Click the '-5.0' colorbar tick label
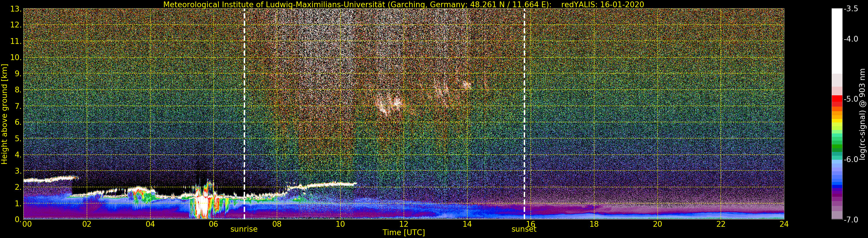Screen dimensions: 868x238 pyautogui.click(x=851, y=99)
